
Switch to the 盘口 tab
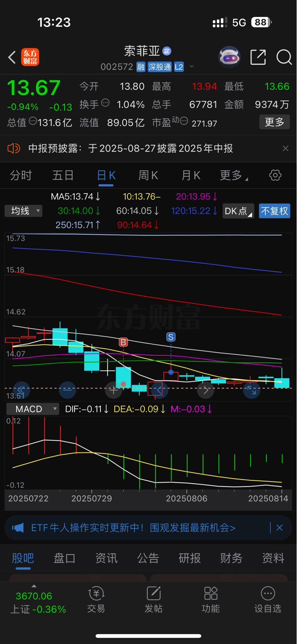coord(64,558)
